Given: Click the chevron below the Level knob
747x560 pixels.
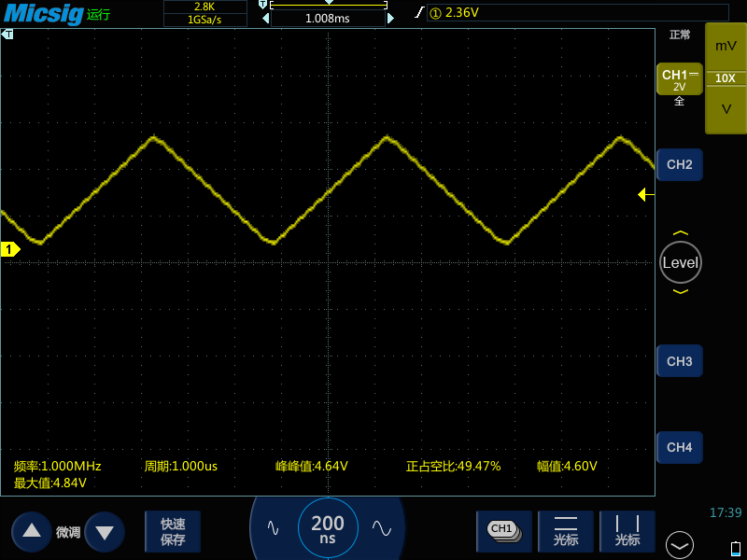Looking at the screenshot, I should click(680, 292).
